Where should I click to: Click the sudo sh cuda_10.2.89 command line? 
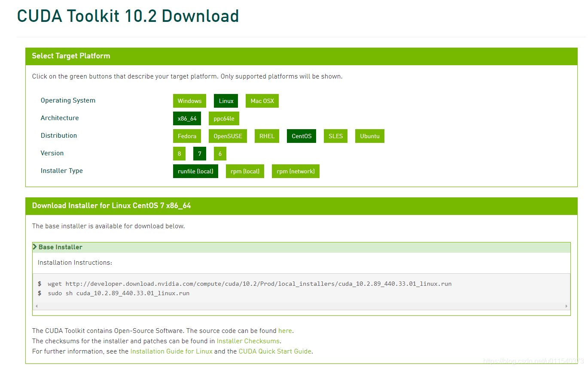click(119, 293)
